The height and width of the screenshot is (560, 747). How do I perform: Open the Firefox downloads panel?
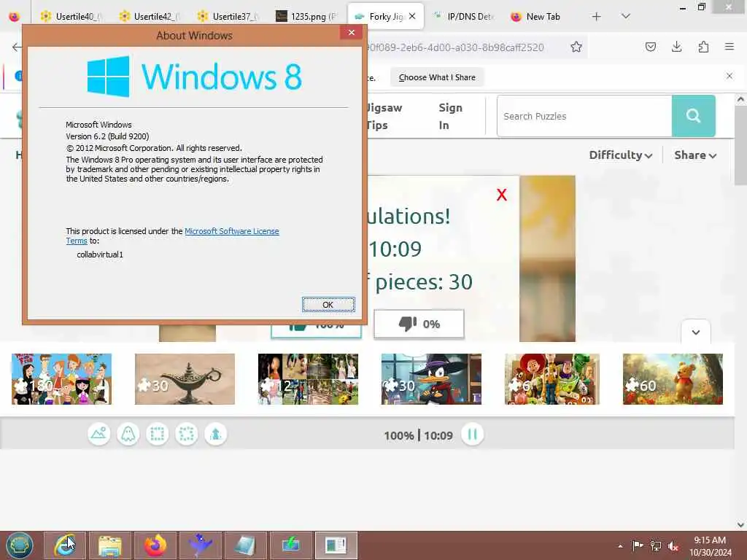(676, 47)
